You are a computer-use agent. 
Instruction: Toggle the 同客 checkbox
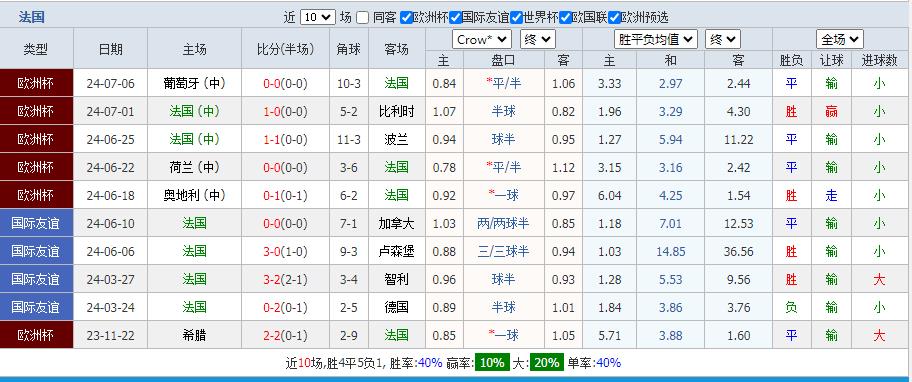(362, 17)
